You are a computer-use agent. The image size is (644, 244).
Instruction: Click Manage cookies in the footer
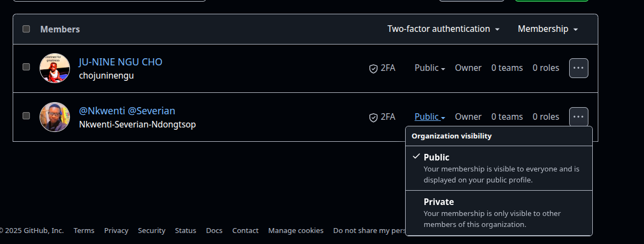[x=296, y=230]
